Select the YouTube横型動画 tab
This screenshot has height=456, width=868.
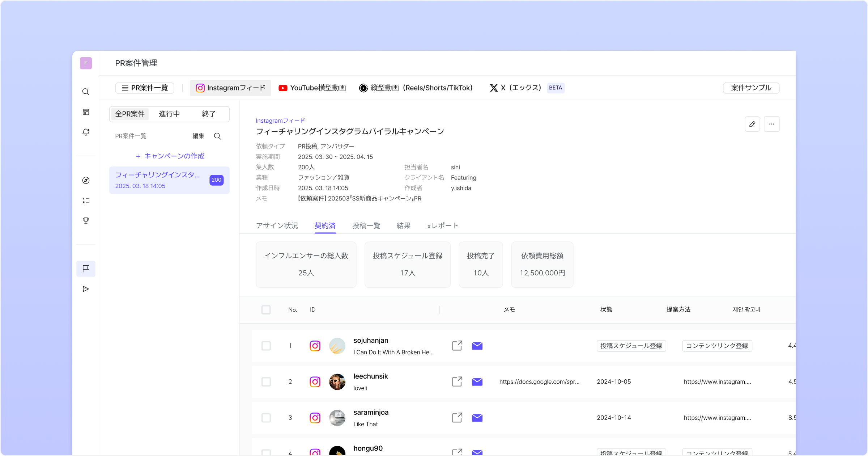312,88
